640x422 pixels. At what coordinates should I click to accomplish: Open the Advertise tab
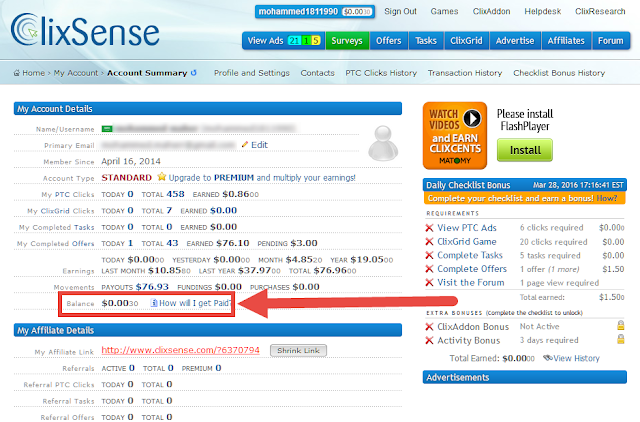point(515,41)
